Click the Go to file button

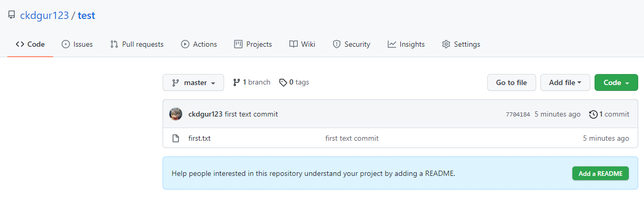coord(511,82)
